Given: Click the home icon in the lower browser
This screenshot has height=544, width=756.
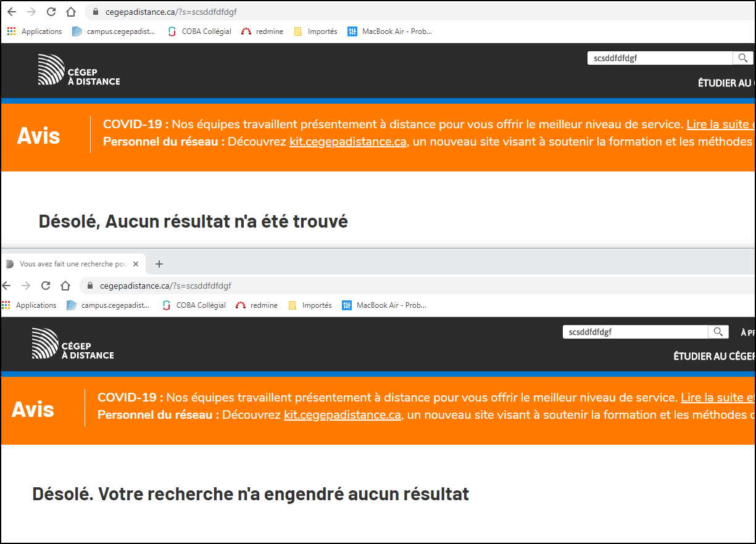Looking at the screenshot, I should point(65,286).
